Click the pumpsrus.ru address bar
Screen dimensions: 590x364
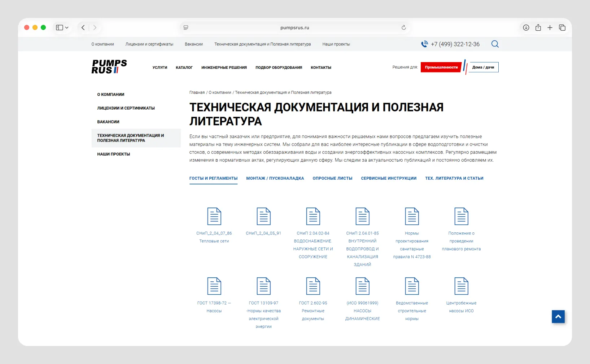click(294, 27)
